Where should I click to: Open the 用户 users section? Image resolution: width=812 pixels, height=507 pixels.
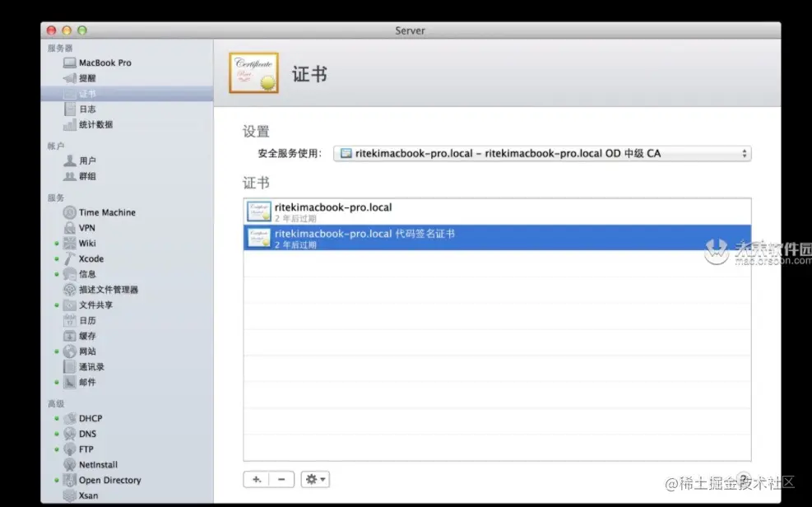point(80,161)
